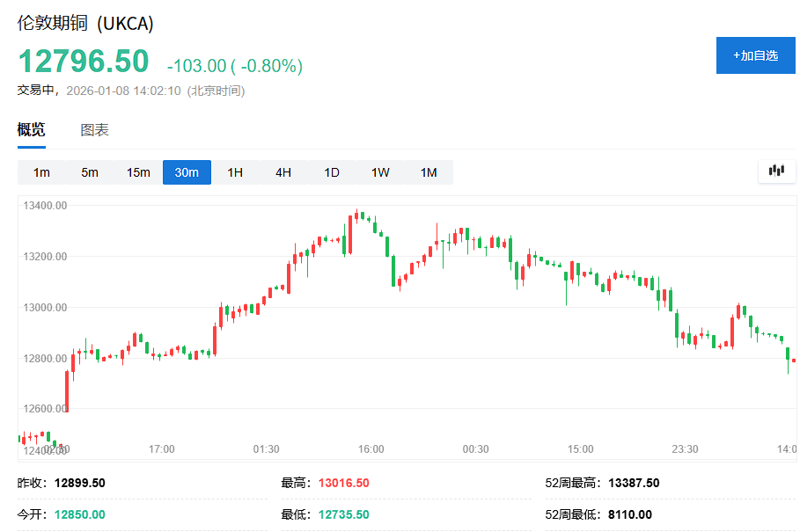Select the 15m timeframe
800x532 pixels.
tap(137, 172)
